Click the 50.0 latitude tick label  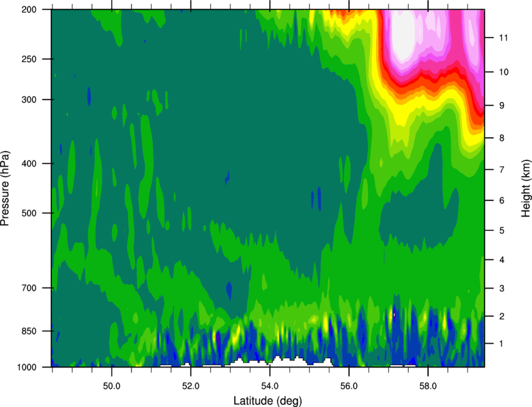[111, 386]
